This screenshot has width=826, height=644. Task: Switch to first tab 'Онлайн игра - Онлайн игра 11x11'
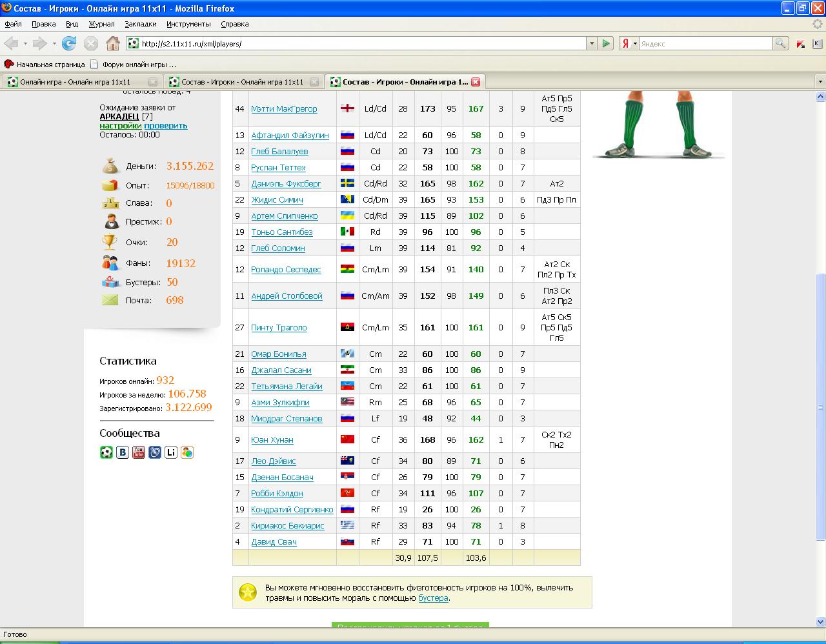[x=76, y=82]
